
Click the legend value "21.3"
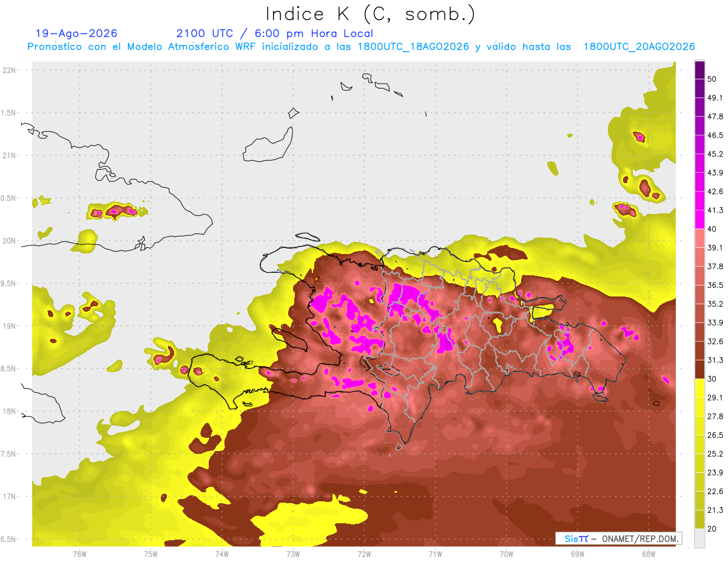pos(715,510)
